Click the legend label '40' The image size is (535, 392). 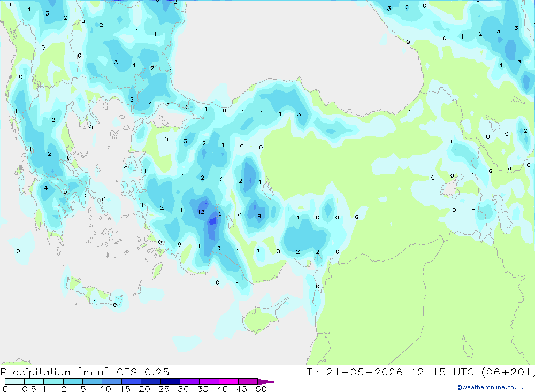(x=223, y=389)
